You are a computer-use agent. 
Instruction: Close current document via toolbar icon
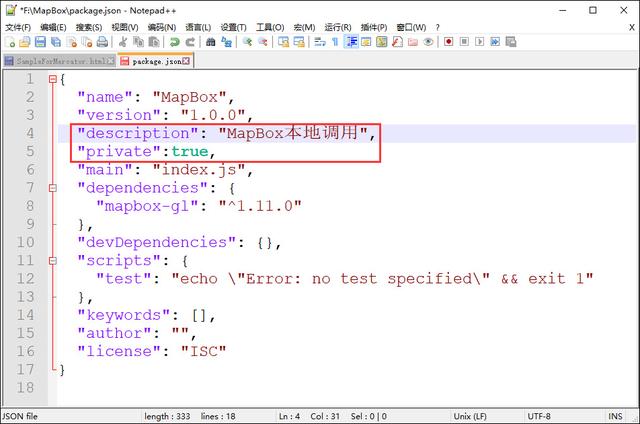tap(72, 42)
